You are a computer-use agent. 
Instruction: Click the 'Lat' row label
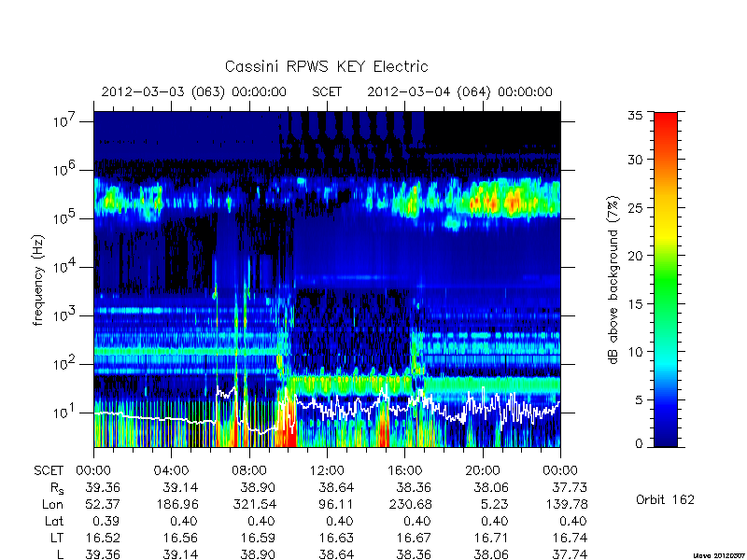coord(54,521)
